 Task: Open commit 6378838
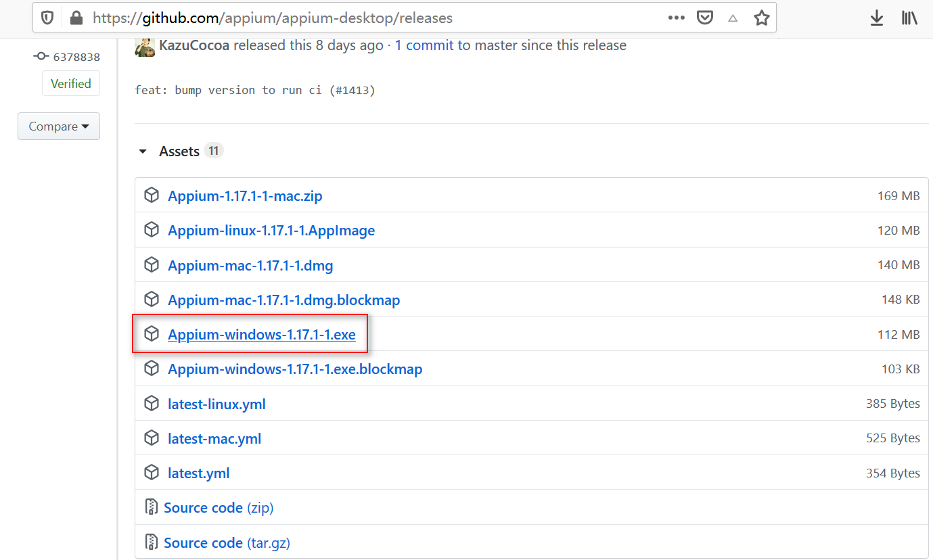(76, 57)
